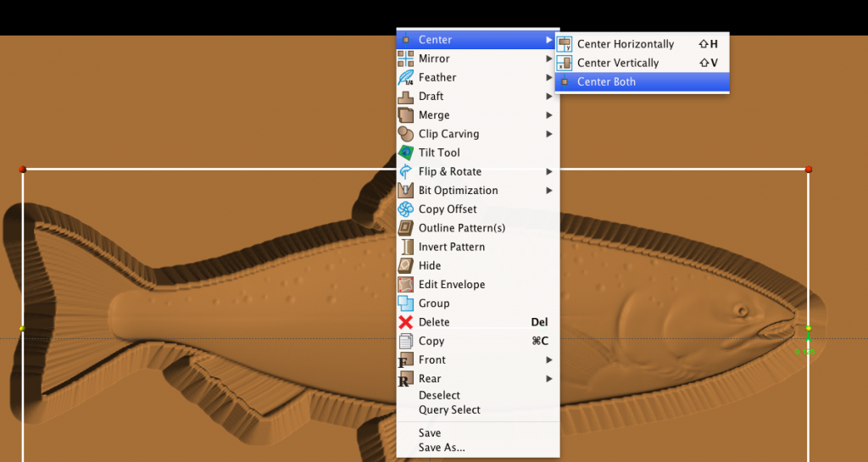Click the Bit Optimization icon

[406, 191]
